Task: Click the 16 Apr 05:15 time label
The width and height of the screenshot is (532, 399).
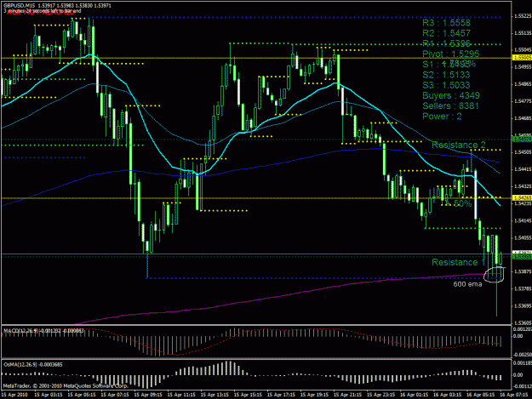Action: pyautogui.click(x=480, y=395)
